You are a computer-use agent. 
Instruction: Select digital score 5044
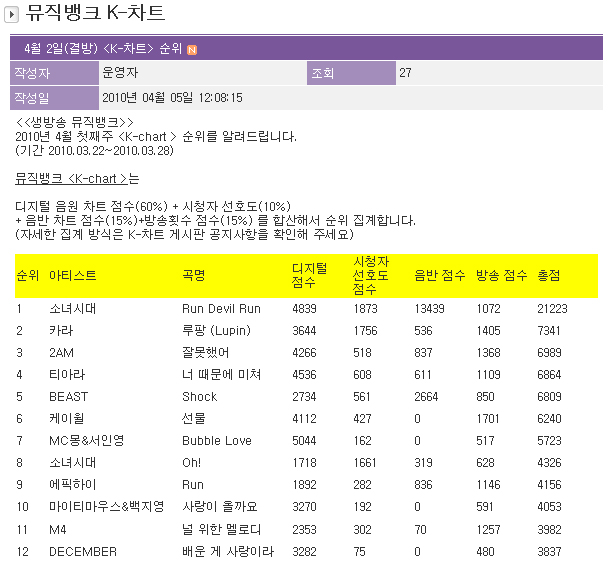304,441
